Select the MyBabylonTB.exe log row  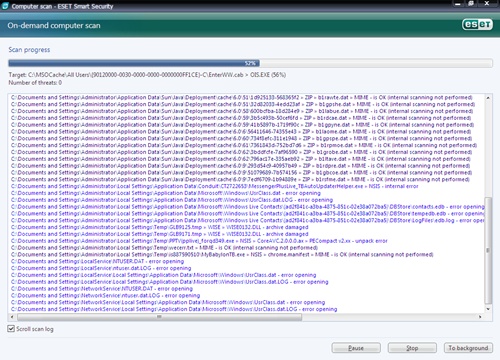pyautogui.click(x=222, y=254)
